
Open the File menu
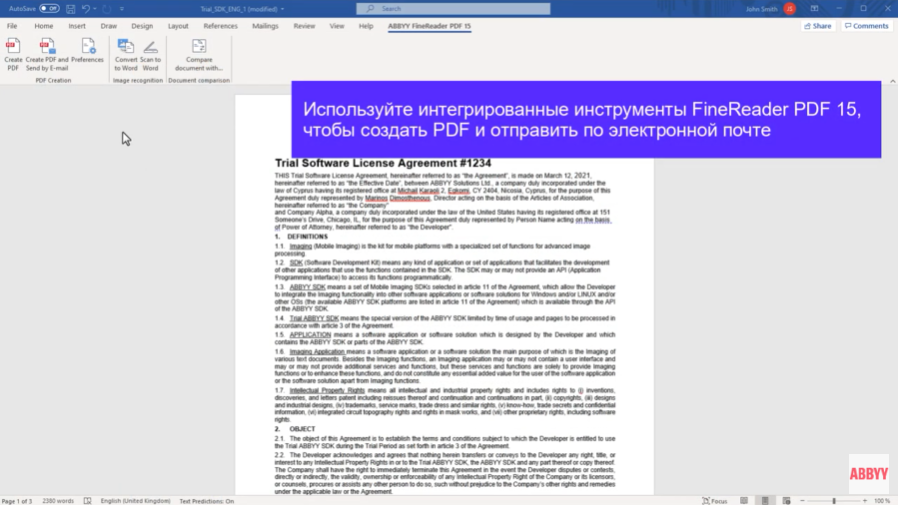point(12,26)
